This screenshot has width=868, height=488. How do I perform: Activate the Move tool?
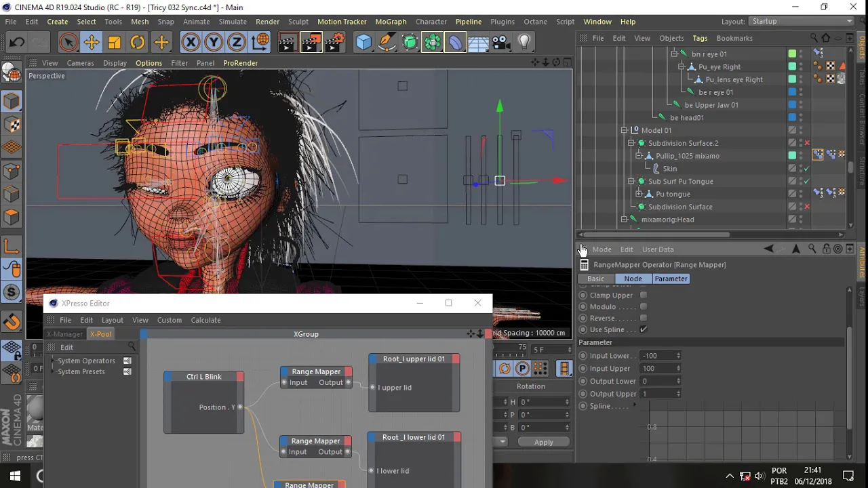click(91, 43)
